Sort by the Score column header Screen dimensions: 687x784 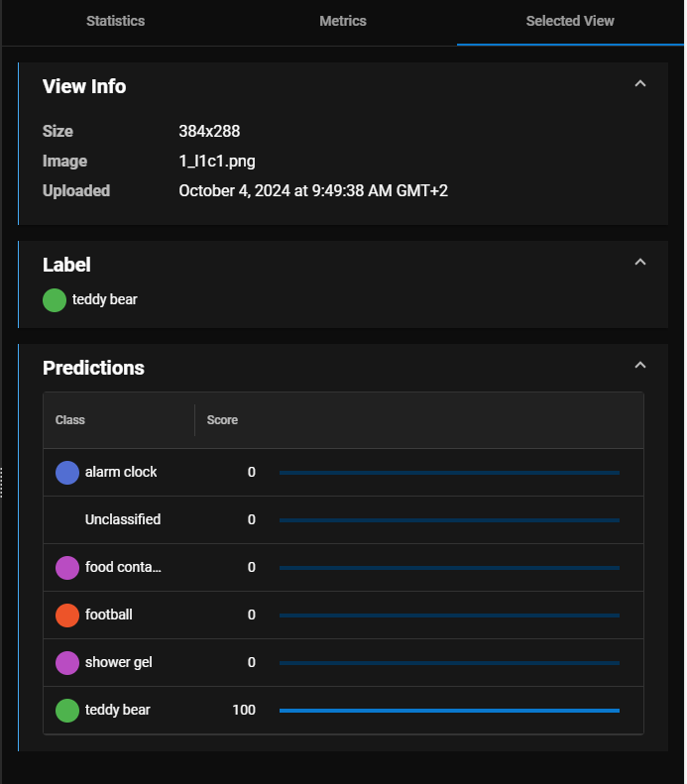coord(222,420)
